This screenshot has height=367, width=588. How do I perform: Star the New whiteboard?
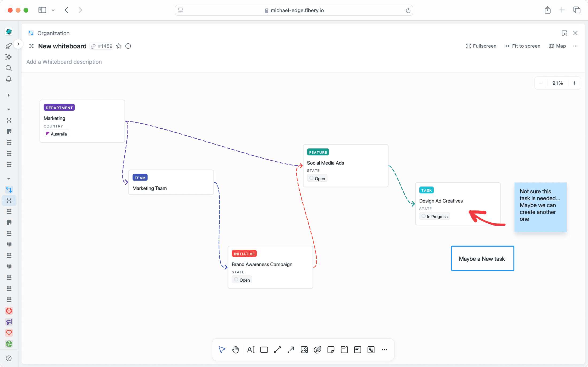[x=119, y=46]
